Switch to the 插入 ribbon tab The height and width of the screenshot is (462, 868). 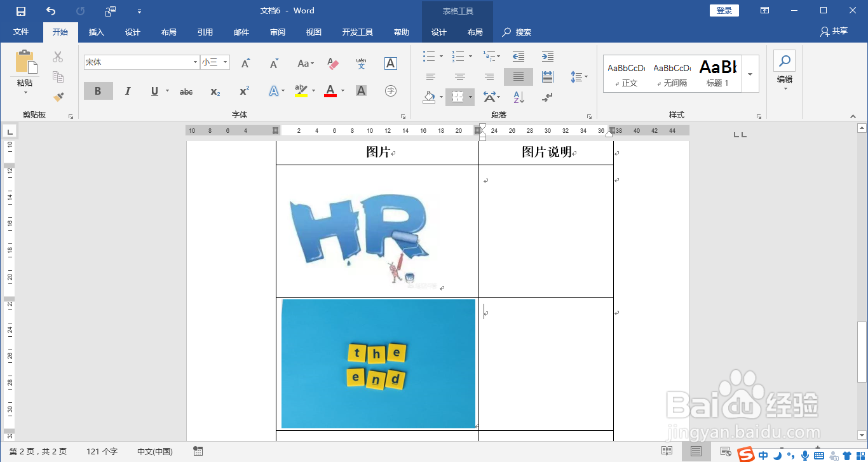tap(97, 32)
